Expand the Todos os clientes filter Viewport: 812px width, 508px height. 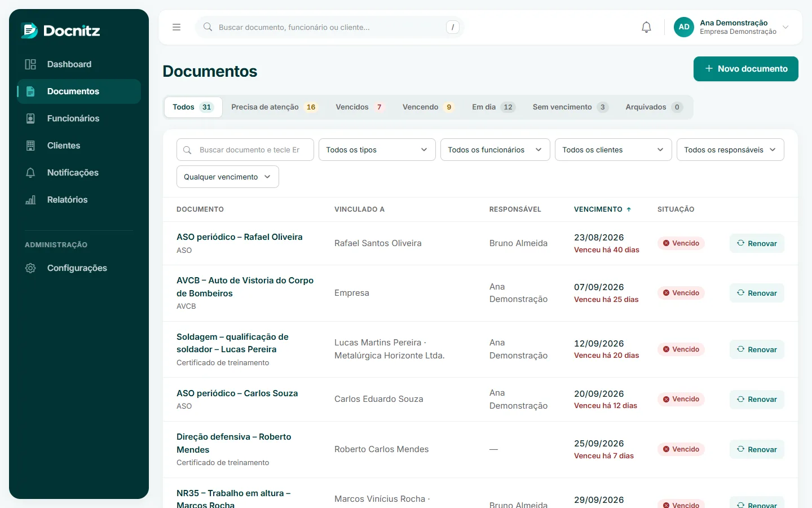tap(614, 150)
